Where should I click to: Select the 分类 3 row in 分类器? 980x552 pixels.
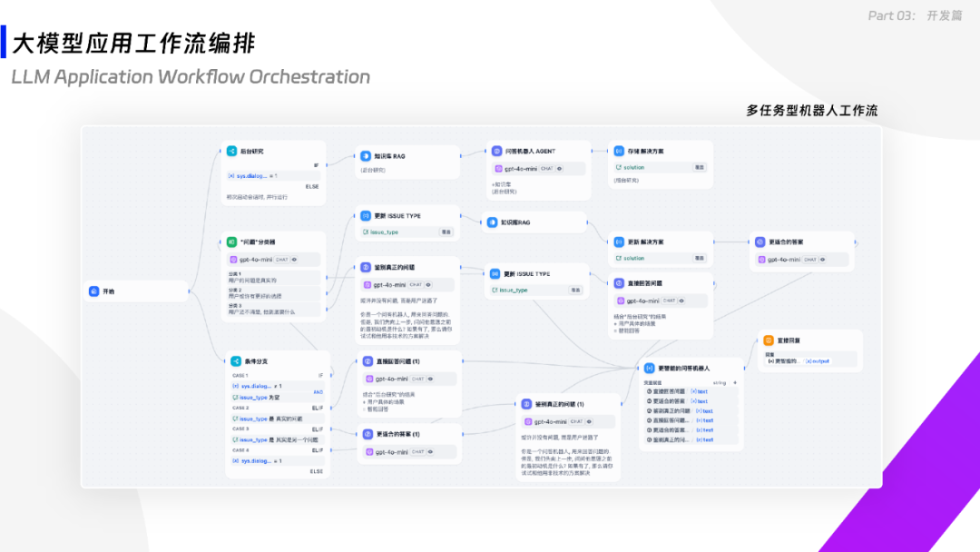[274, 309]
